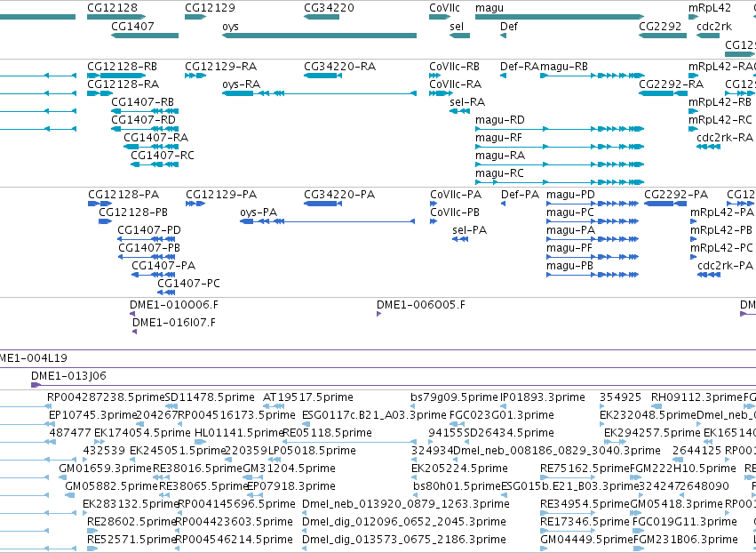Click transcript CoVIIc-RB
756x553 pixels.
click(x=454, y=66)
